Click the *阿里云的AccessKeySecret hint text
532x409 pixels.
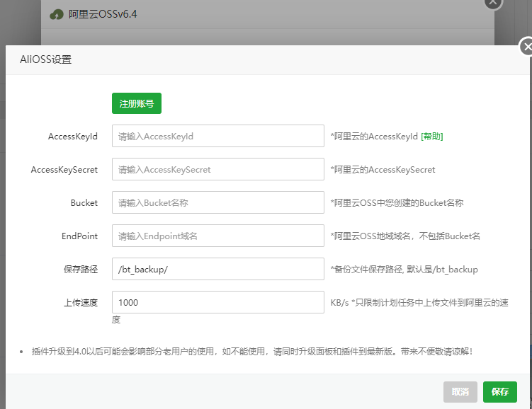coord(383,170)
